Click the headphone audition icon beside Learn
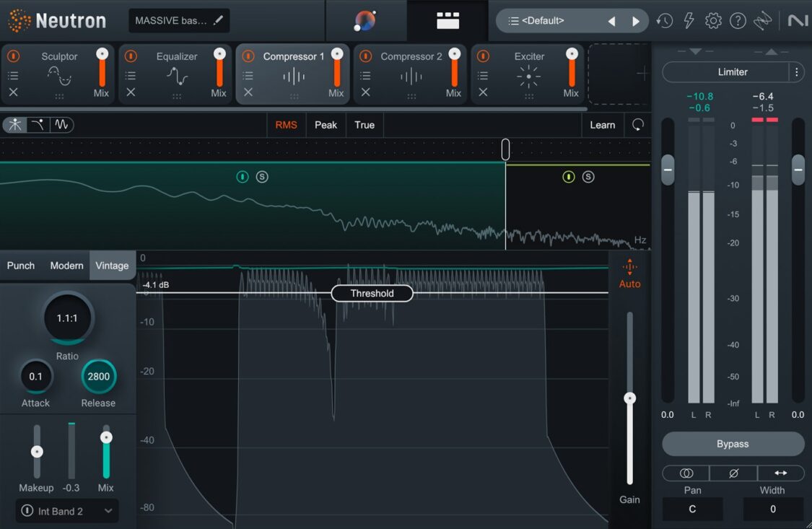This screenshot has height=529, width=812. tap(638, 125)
